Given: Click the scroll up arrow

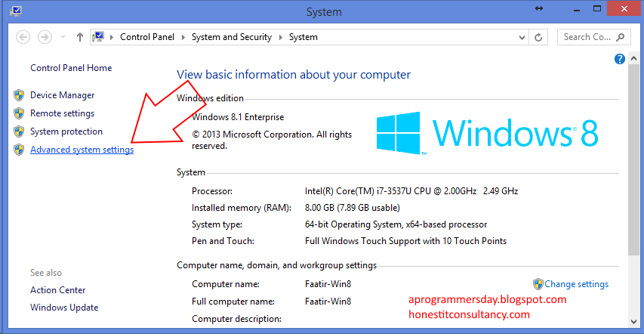Looking at the screenshot, I should [x=633, y=59].
